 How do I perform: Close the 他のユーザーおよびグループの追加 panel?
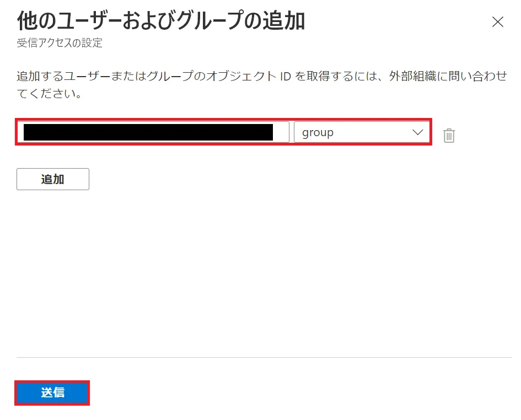(497, 22)
